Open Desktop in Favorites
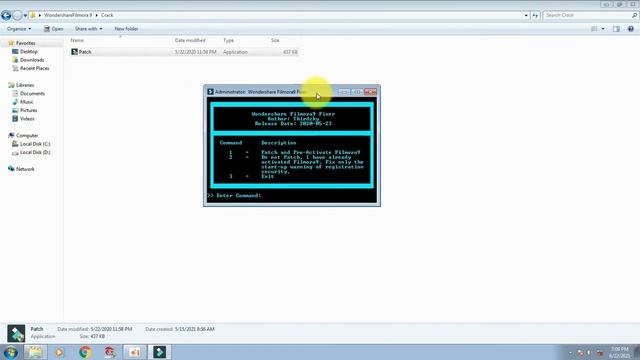Viewport: 640px width, 360px height. 29,52
